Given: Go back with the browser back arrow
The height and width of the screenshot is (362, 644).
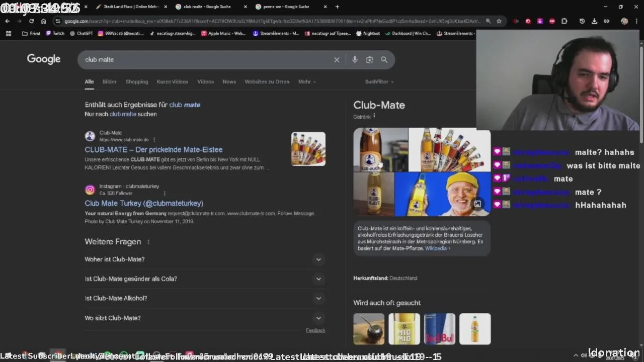Looking at the screenshot, I should point(7,21).
